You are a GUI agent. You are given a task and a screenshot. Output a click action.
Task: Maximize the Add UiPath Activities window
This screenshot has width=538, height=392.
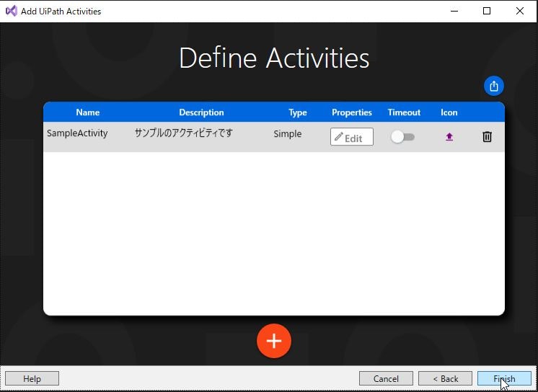coord(487,11)
